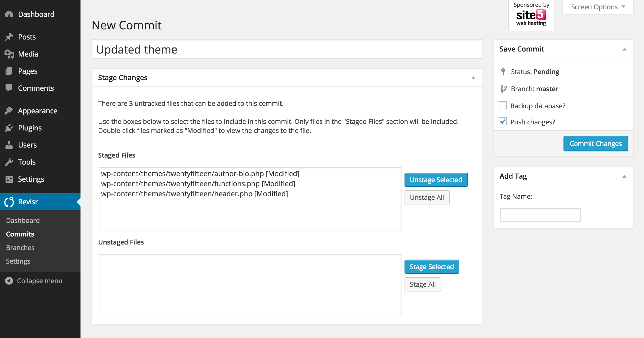Collapse the Save Commit panel

(624, 49)
